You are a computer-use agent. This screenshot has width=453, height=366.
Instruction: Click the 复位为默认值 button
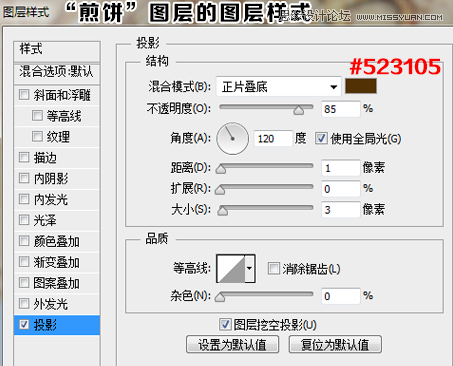[x=335, y=344]
